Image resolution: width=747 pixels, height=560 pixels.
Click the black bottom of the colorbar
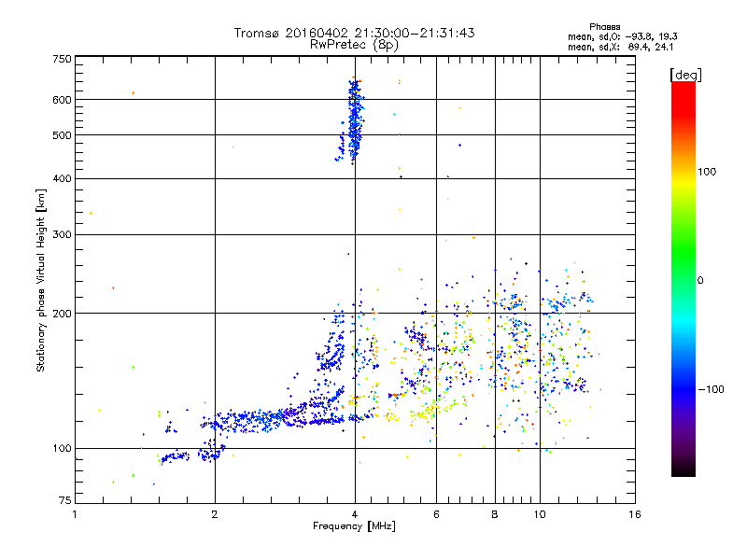point(684,469)
